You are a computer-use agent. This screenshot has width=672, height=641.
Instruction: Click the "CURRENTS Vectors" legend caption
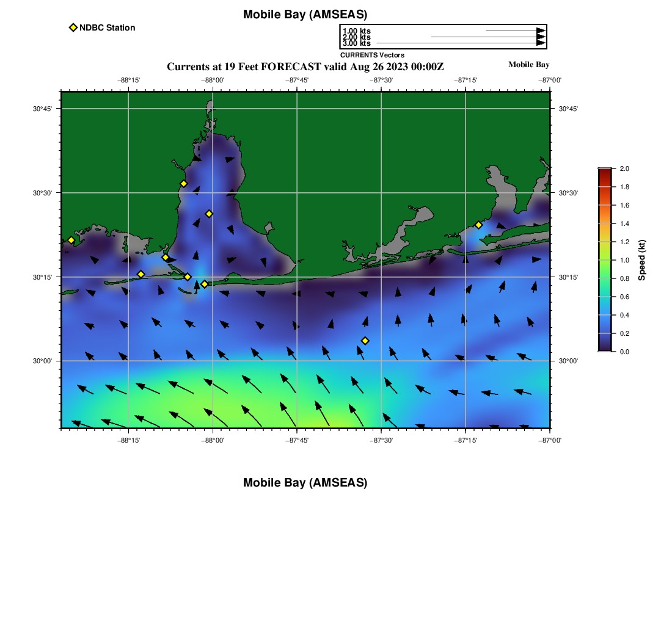point(372,55)
